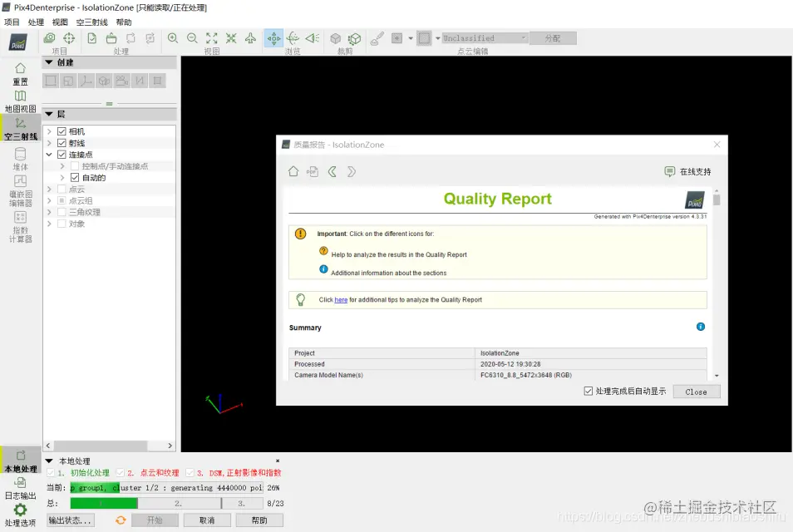793x532 pixels.
Task: Open the Unclassified point group dropdown
Action: pyautogui.click(x=485, y=38)
